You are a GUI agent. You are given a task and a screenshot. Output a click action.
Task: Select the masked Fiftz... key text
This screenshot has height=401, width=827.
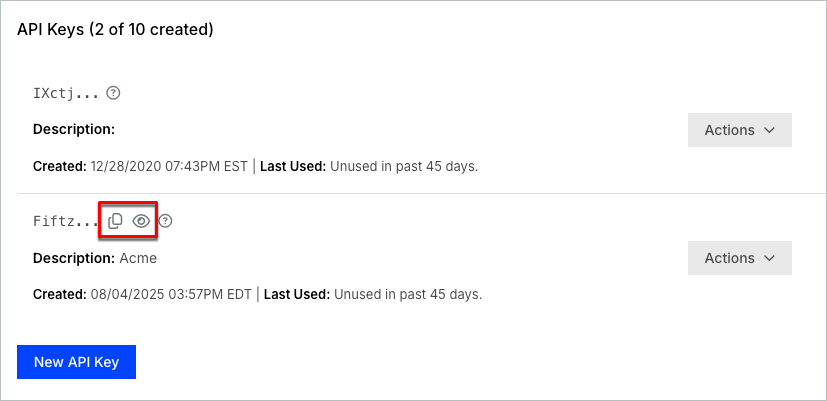pyautogui.click(x=66, y=222)
